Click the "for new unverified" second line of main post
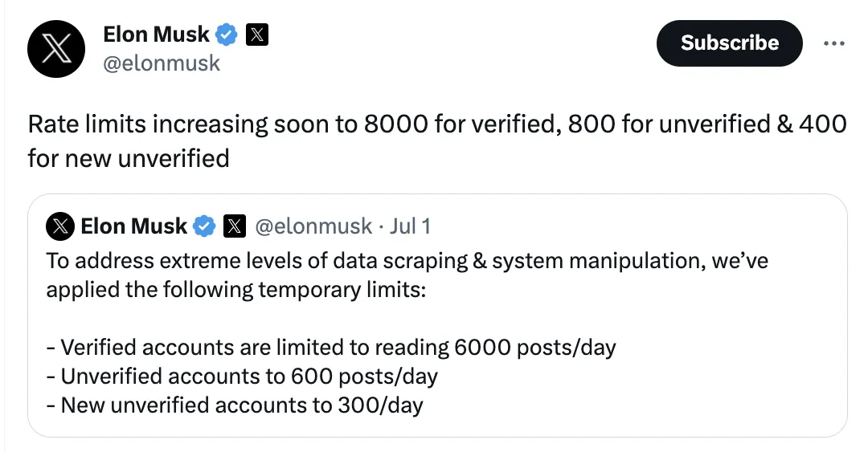This screenshot has width=868, height=452. pos(129,158)
